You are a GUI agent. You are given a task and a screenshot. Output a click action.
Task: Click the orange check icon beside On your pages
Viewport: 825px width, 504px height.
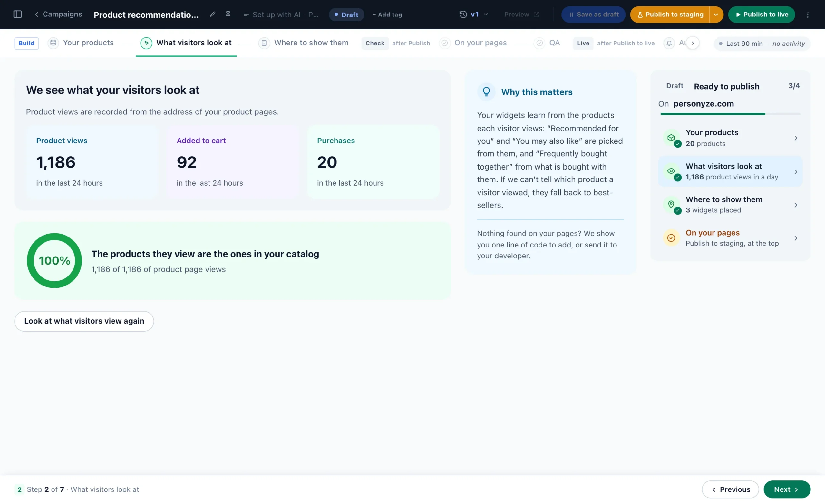pyautogui.click(x=671, y=238)
